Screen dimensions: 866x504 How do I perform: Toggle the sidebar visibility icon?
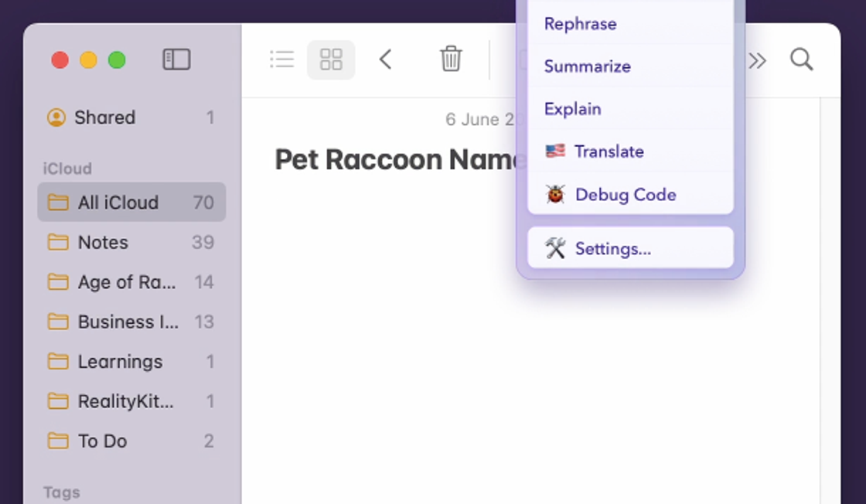tap(176, 60)
